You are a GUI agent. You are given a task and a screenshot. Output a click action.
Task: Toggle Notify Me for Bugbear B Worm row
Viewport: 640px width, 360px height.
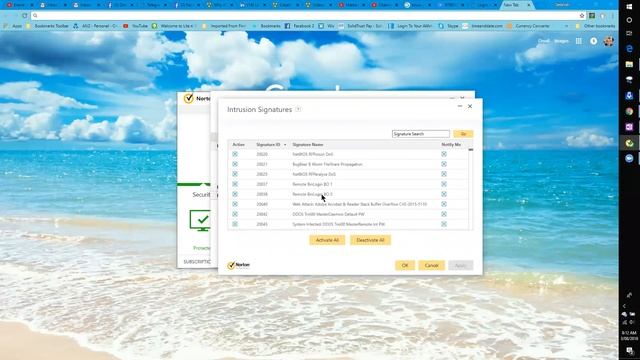click(444, 164)
